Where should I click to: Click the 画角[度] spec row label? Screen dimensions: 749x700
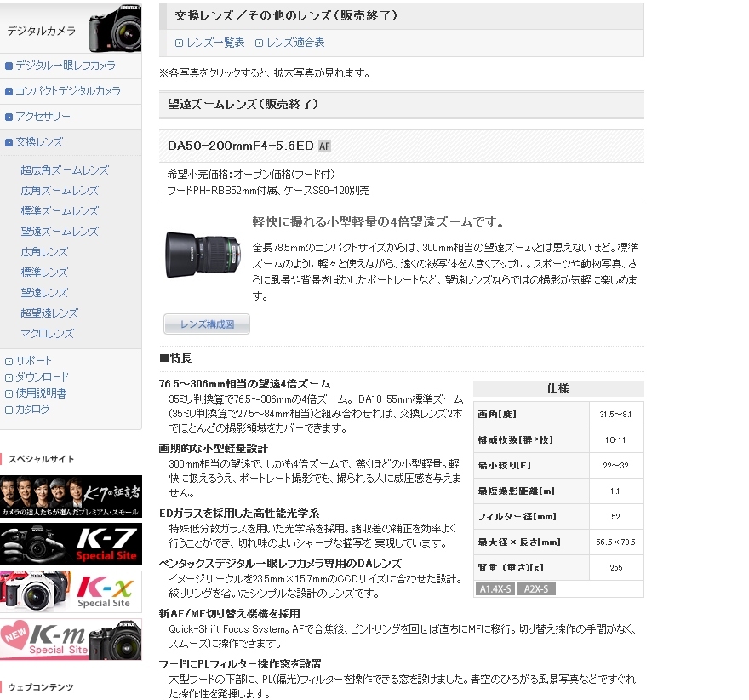pos(497,414)
